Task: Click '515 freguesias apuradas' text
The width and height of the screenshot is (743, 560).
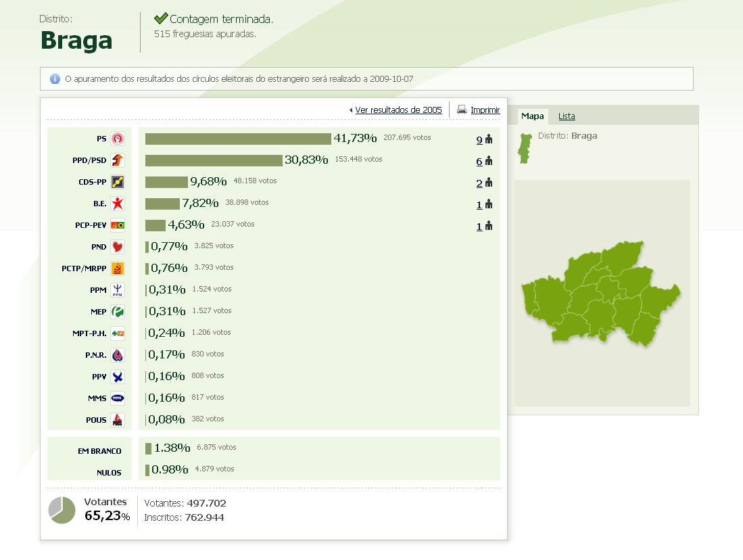Action: coord(205,34)
